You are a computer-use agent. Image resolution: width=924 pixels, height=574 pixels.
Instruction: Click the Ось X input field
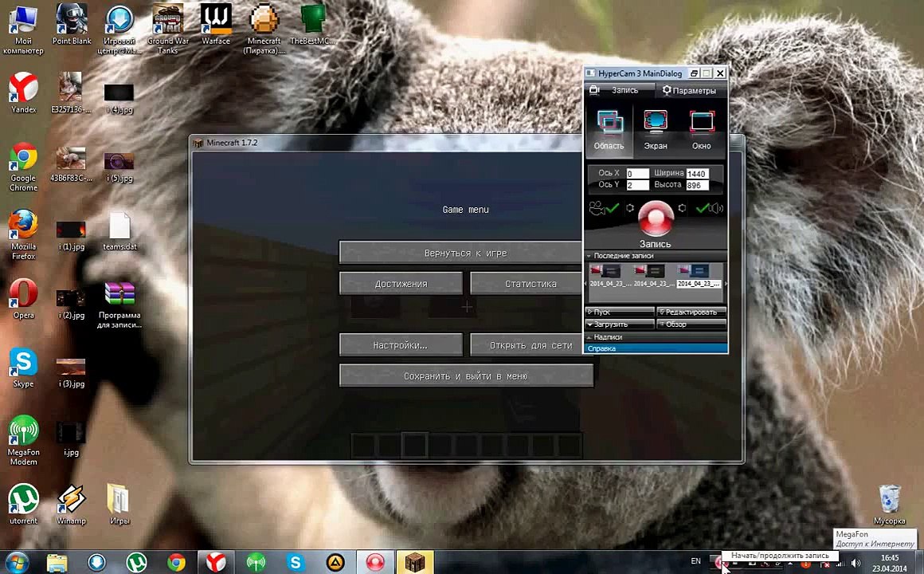click(x=637, y=174)
